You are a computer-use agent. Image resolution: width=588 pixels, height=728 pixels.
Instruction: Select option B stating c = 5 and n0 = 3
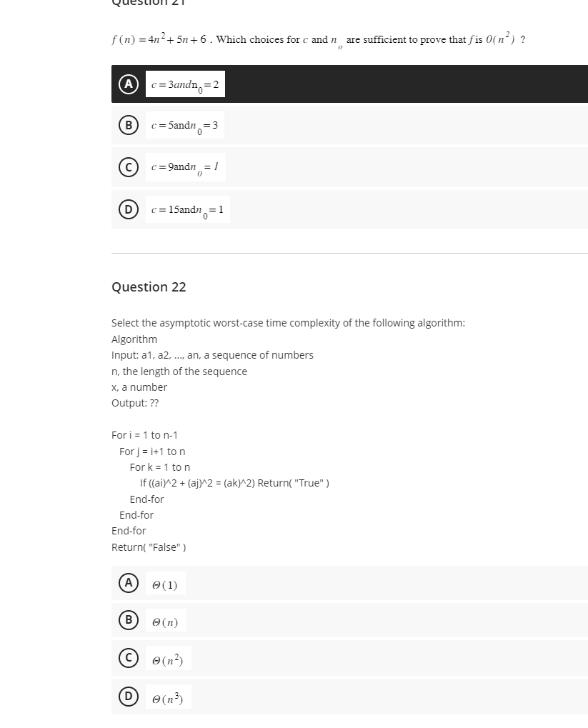click(186, 125)
